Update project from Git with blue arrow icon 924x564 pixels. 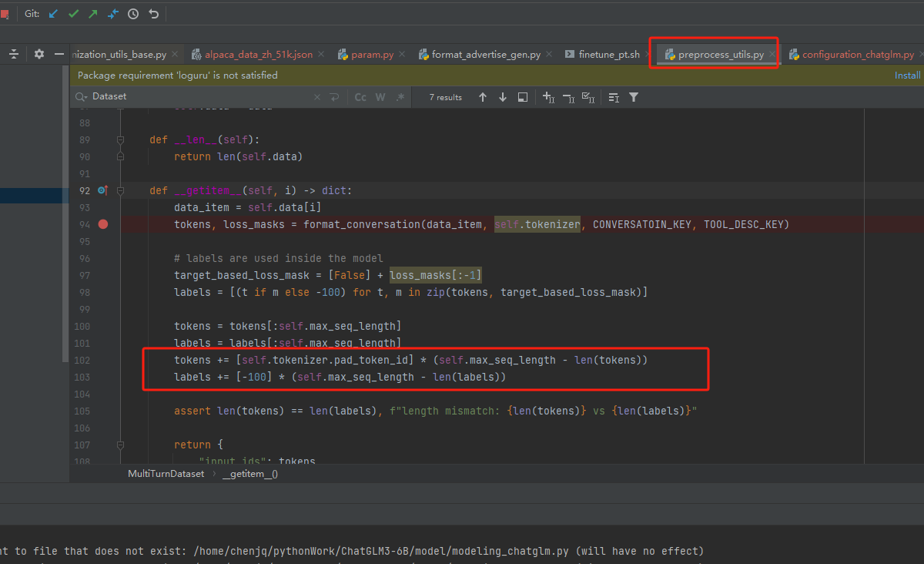point(52,13)
